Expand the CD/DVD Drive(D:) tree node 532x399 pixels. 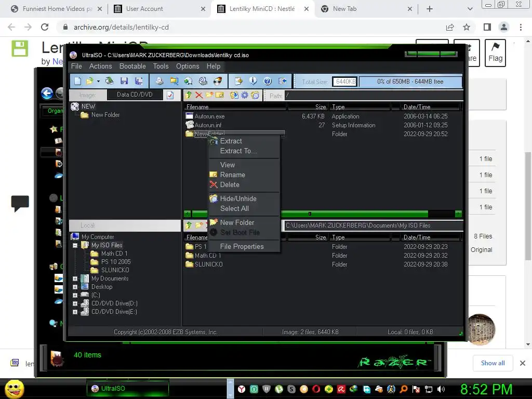pos(75,303)
